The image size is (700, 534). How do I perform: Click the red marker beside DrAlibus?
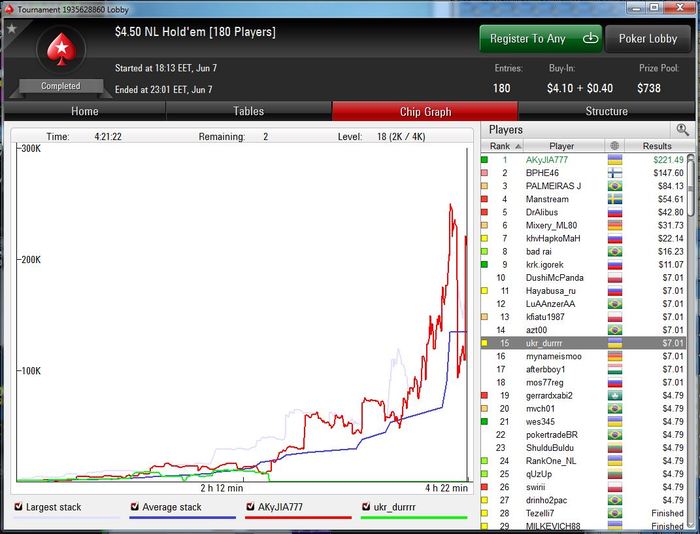tap(484, 212)
